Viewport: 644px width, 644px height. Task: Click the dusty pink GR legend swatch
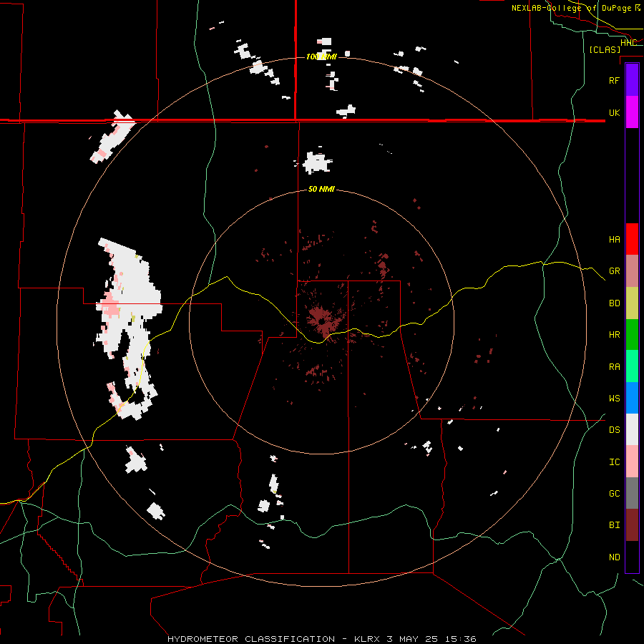click(632, 271)
